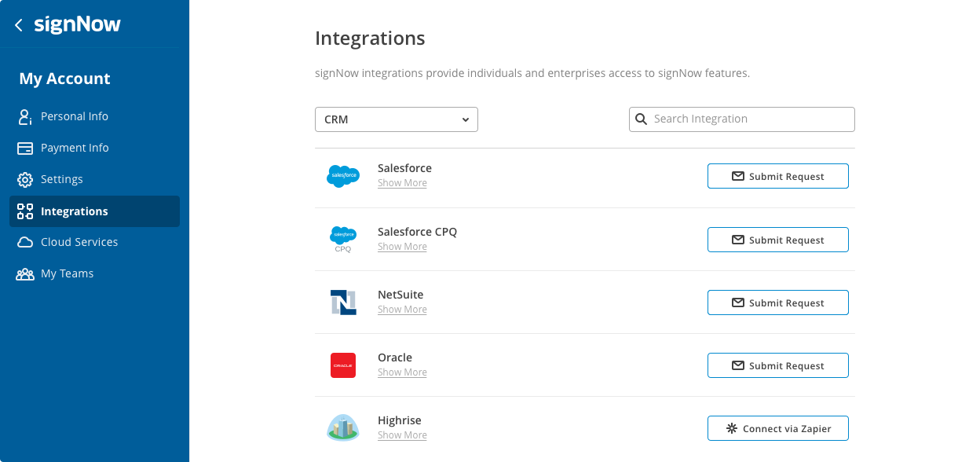Click the Search Integration input field
The width and height of the screenshot is (980, 462).
point(741,119)
